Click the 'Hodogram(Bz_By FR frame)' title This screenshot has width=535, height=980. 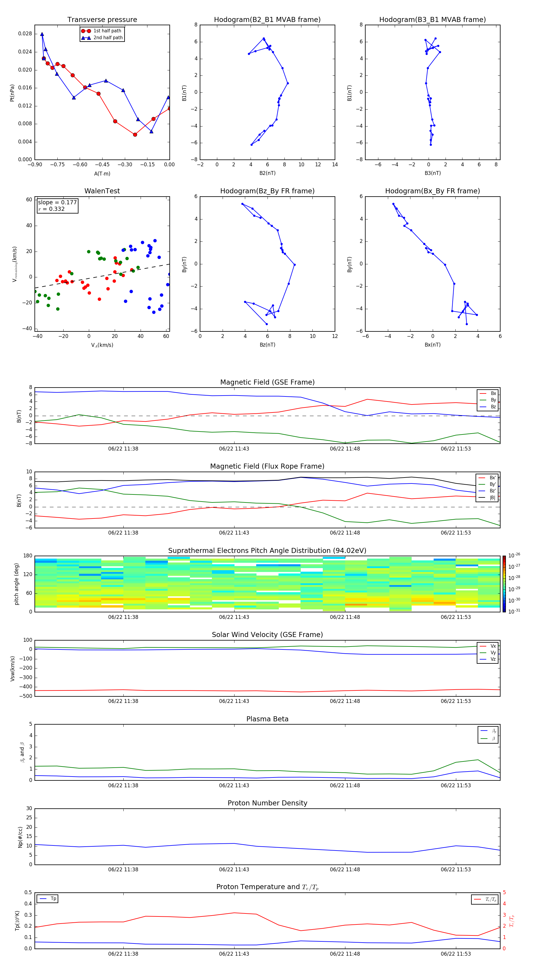267,191
